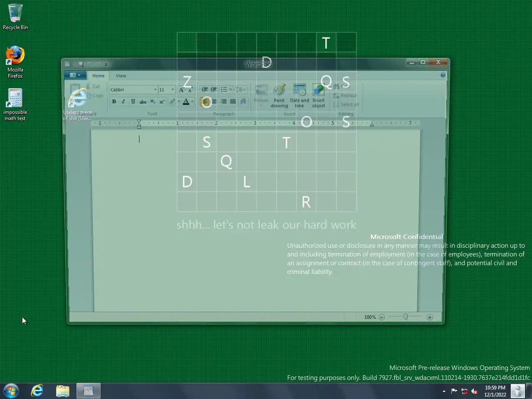Click Insert object icon

(x=318, y=96)
